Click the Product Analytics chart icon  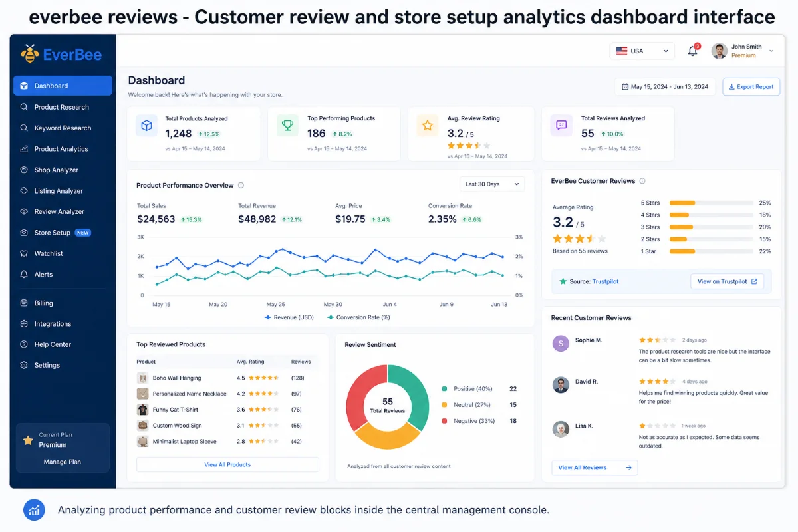pos(24,149)
